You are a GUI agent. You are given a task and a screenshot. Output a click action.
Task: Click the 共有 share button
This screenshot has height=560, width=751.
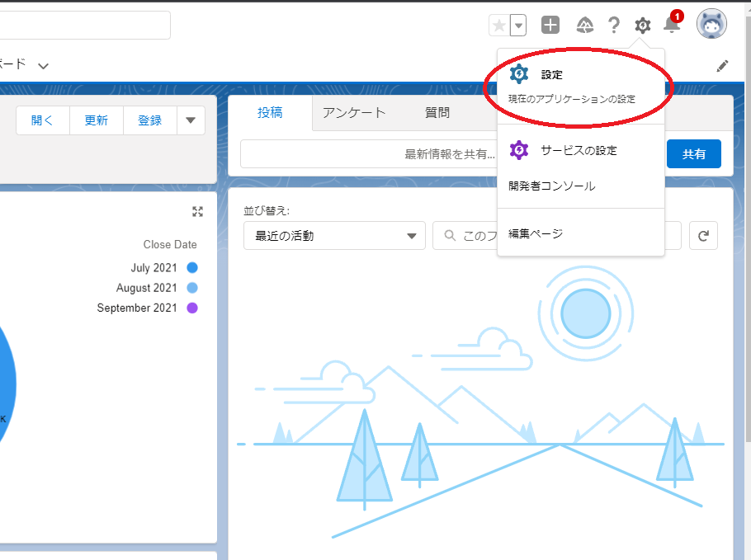693,153
